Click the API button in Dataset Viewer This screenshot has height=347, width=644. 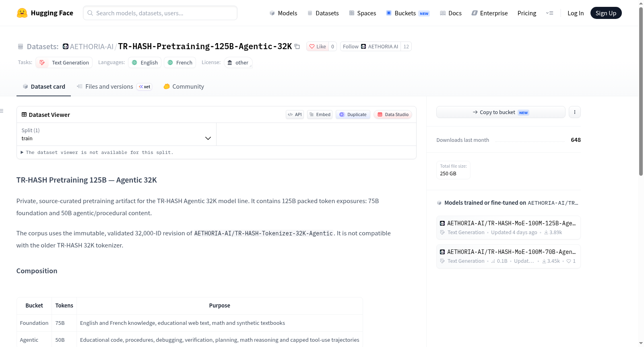(x=295, y=114)
